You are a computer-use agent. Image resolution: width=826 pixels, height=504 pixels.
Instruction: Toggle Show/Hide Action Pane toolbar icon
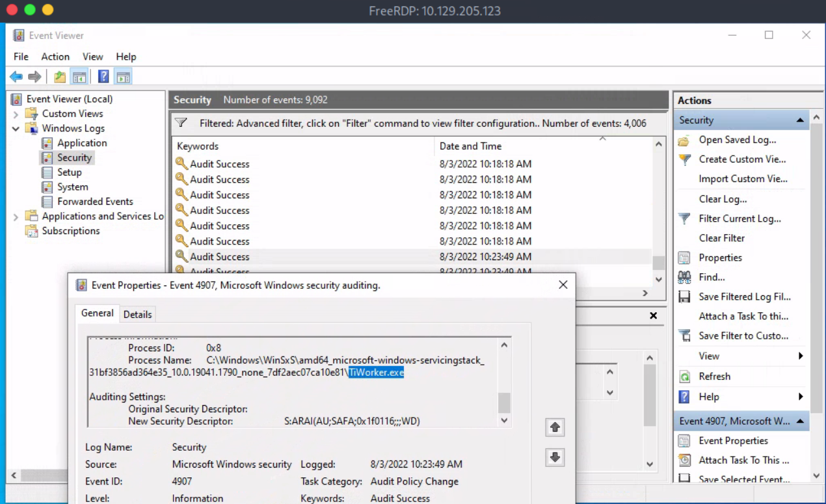123,77
